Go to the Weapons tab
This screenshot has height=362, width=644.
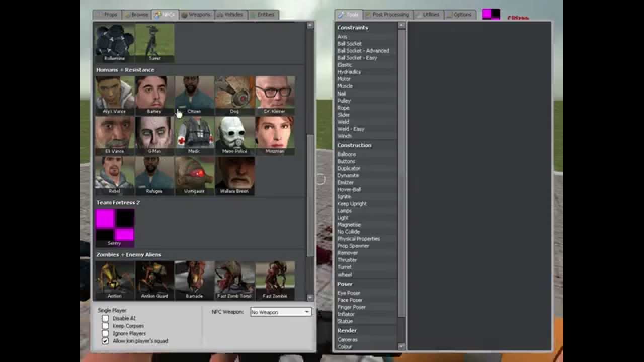tap(196, 15)
